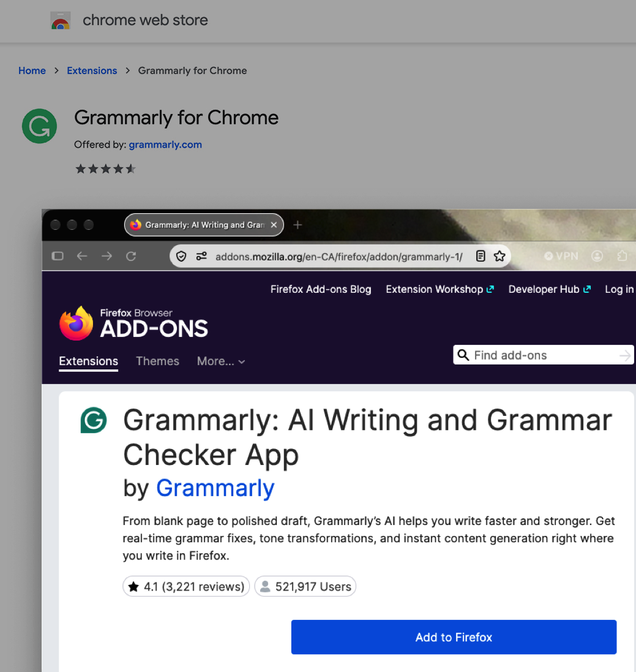Open a new tab with plus button
This screenshot has height=672, width=636.
[x=297, y=225]
